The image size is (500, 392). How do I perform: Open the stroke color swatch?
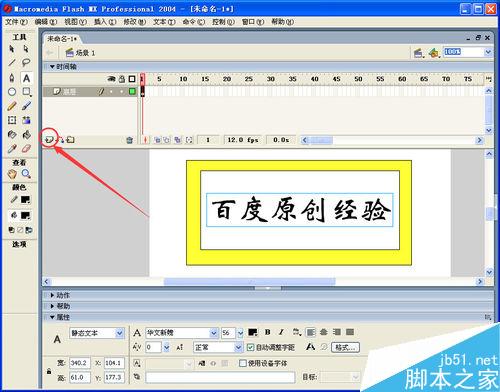25,200
